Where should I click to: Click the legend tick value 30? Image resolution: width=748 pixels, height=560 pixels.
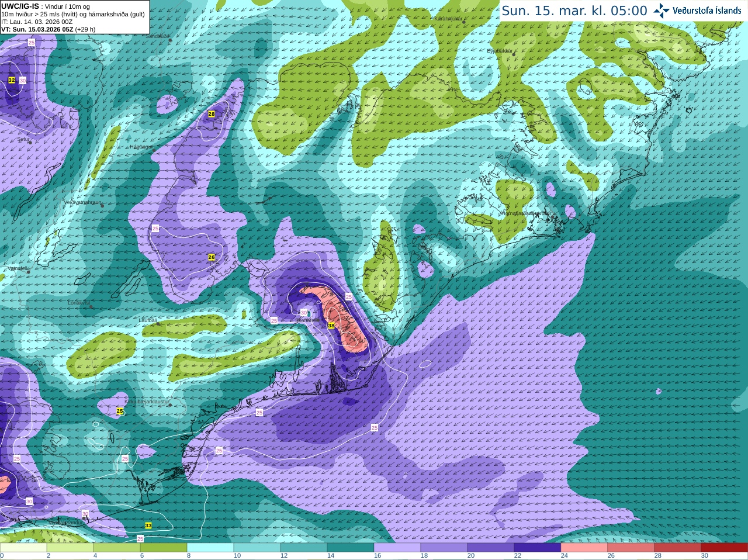click(705, 556)
